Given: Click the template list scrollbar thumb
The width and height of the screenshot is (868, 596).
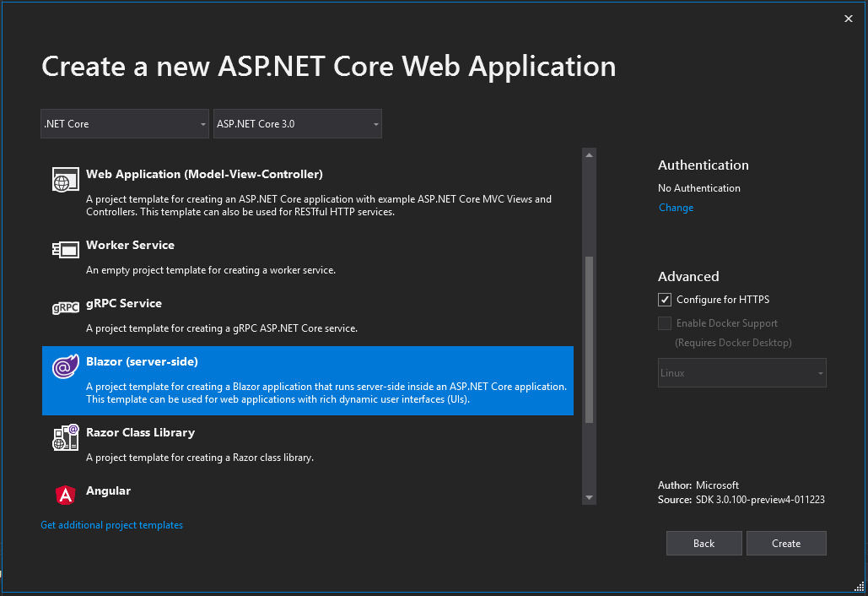Looking at the screenshot, I should 589,339.
